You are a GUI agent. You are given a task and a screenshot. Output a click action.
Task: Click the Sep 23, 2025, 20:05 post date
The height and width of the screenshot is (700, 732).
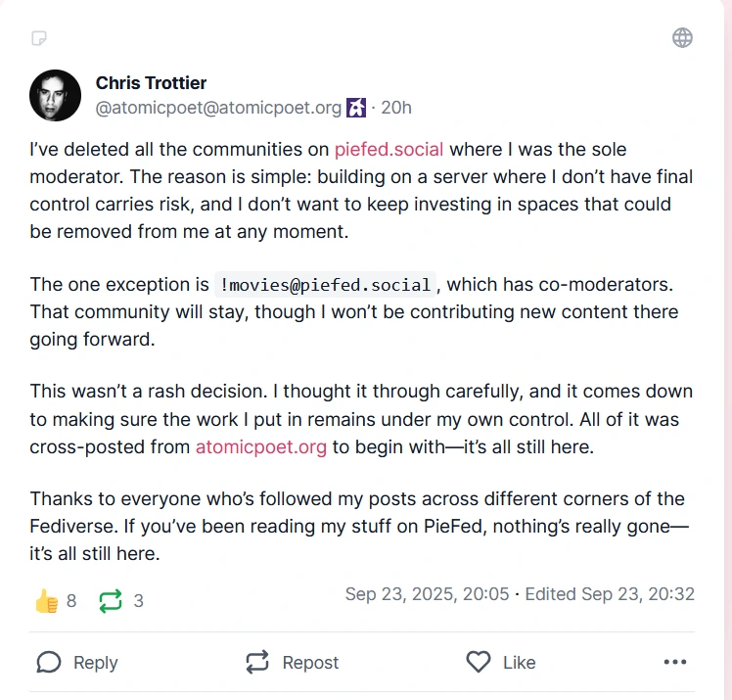(427, 594)
